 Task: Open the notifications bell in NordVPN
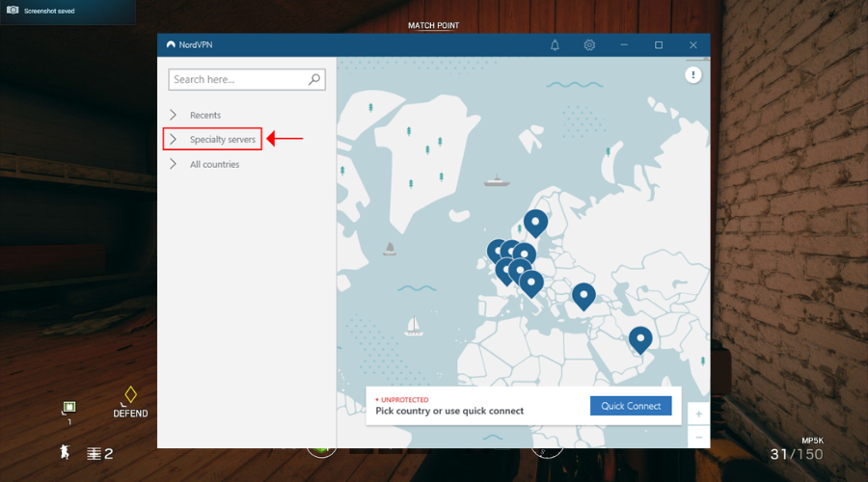(555, 45)
